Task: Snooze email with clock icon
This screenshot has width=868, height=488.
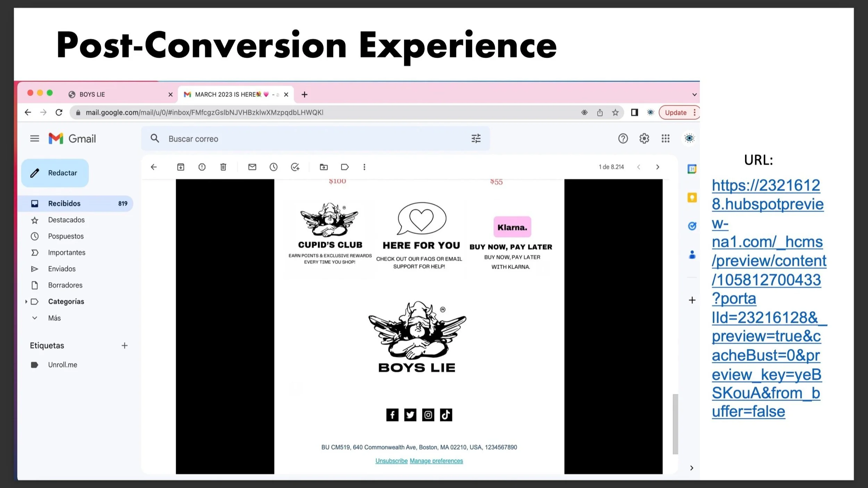Action: coord(274,167)
